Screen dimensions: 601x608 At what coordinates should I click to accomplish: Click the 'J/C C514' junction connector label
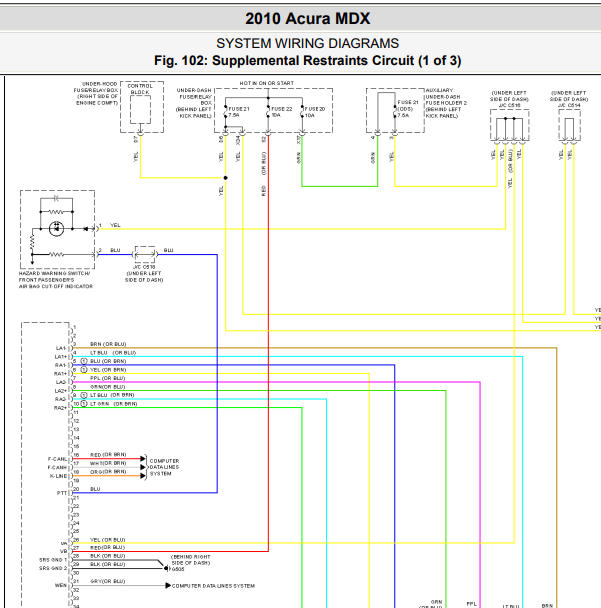tap(569, 105)
